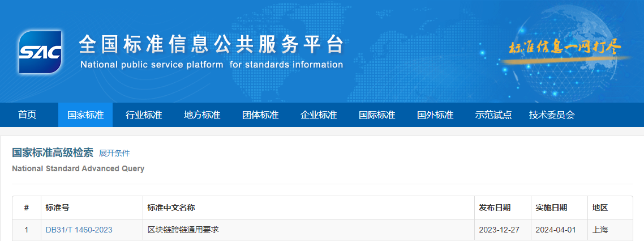
Task: Navigate to 国际标准
Action: coord(377,115)
